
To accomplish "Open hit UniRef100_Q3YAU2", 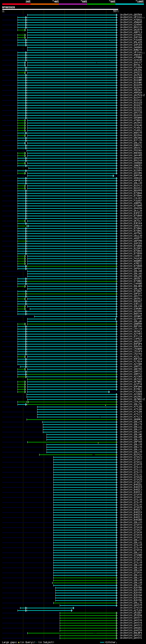I will (x=131, y=35).
